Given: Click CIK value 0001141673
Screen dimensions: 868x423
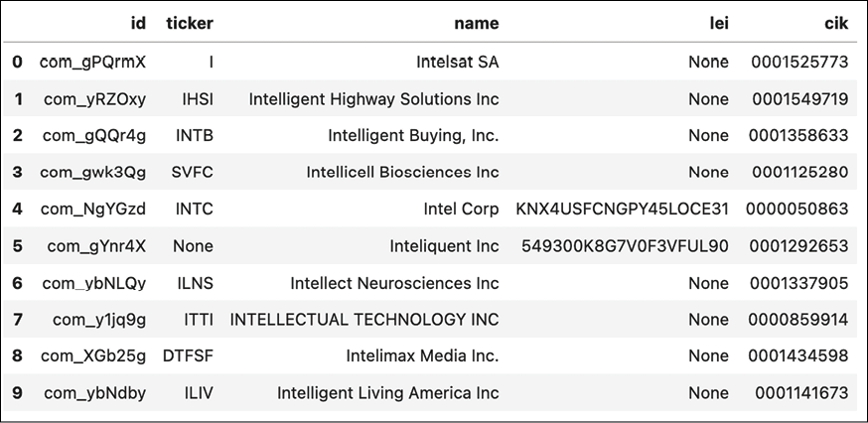Looking at the screenshot, I should point(801,393).
